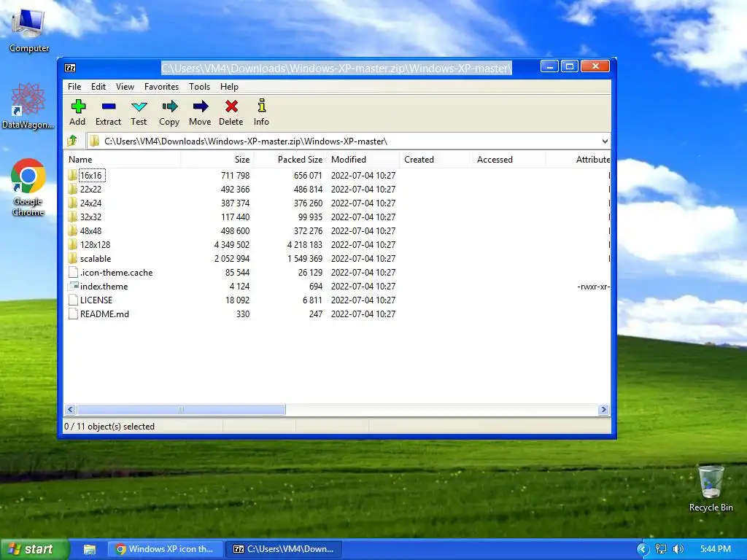
Task: Open the Google Chrome desktop shortcut
Action: click(x=28, y=187)
